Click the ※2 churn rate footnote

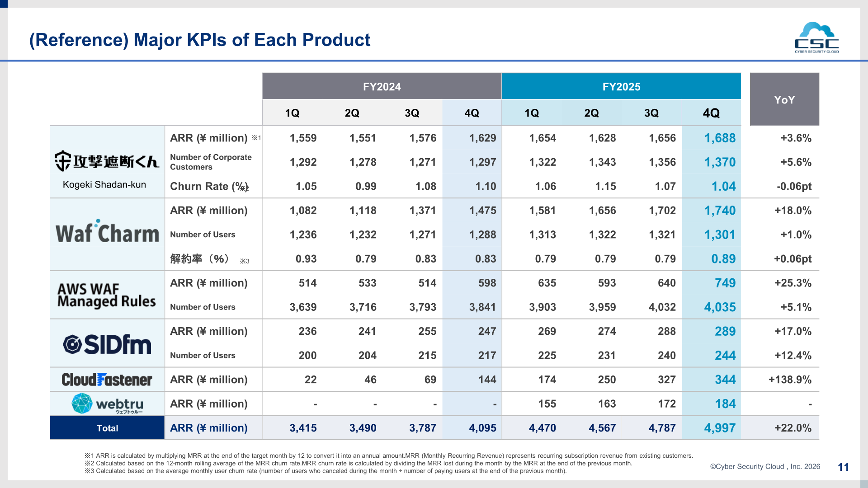358,463
